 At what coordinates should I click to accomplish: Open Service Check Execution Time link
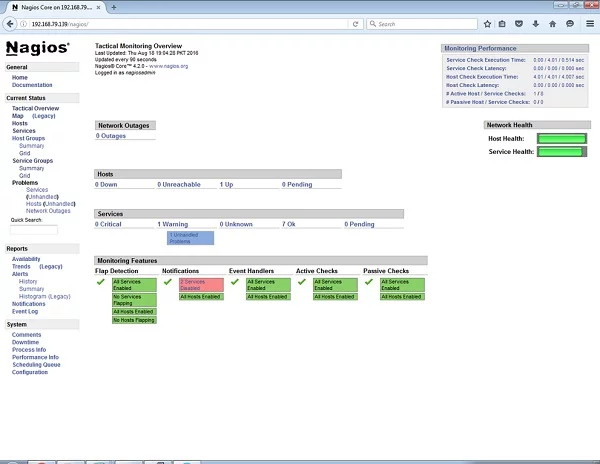[486, 60]
